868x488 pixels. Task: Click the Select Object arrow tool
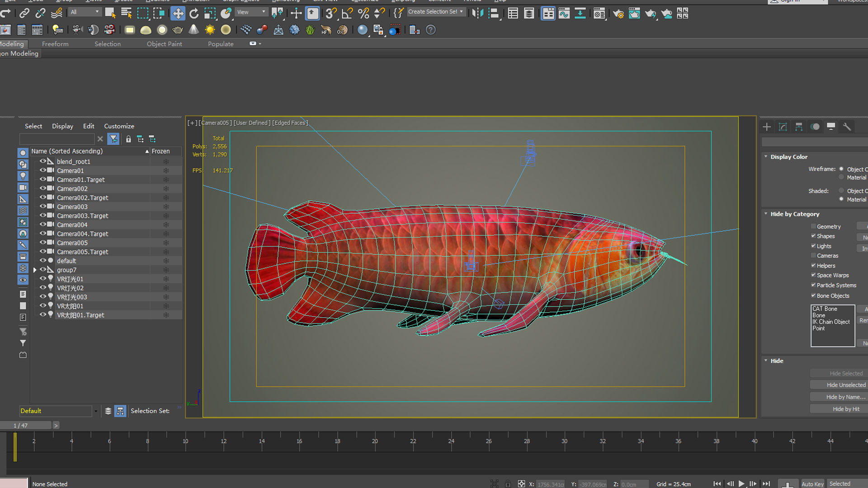pos(110,13)
